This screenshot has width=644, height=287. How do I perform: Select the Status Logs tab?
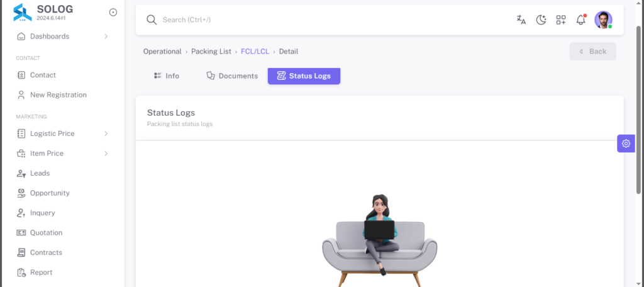coord(304,76)
